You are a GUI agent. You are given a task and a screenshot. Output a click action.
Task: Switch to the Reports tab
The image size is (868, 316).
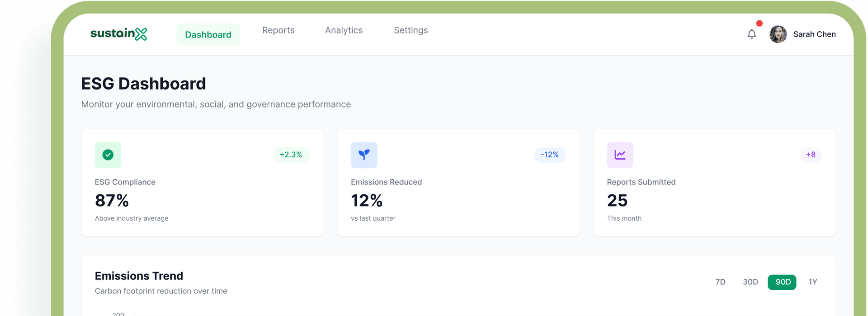(x=278, y=30)
